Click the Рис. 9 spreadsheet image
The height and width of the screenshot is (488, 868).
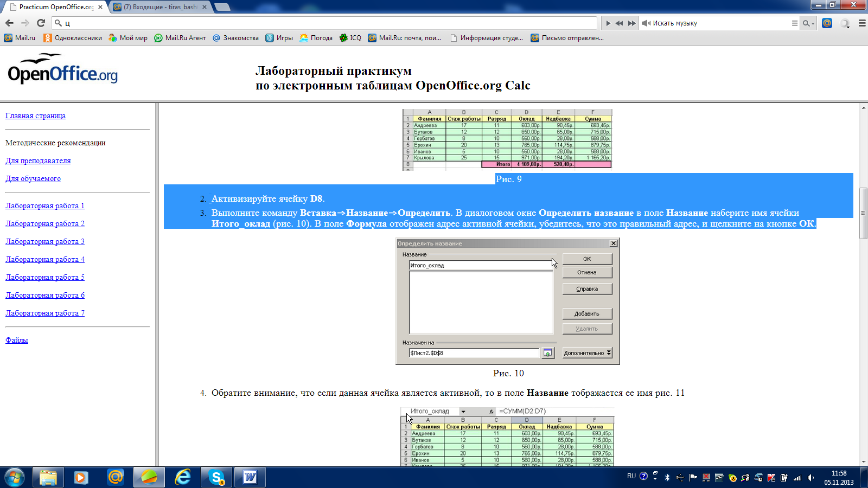pos(507,140)
